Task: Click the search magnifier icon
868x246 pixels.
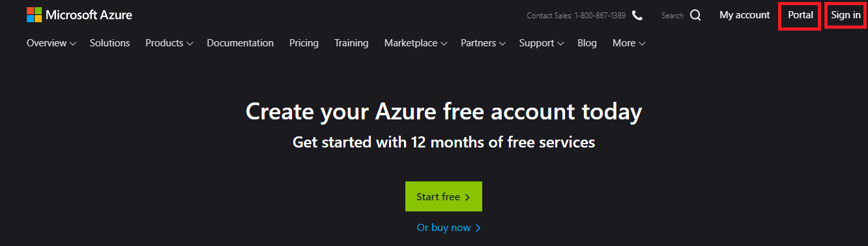Action: pyautogui.click(x=695, y=16)
